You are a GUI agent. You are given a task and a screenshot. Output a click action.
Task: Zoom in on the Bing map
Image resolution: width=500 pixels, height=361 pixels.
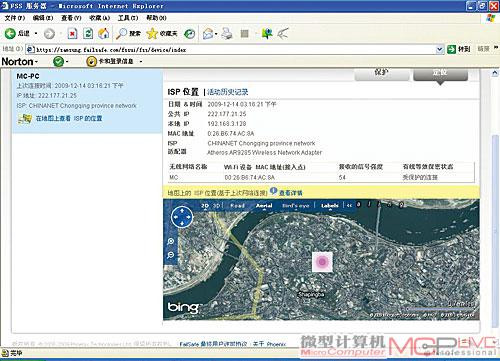tap(171, 241)
